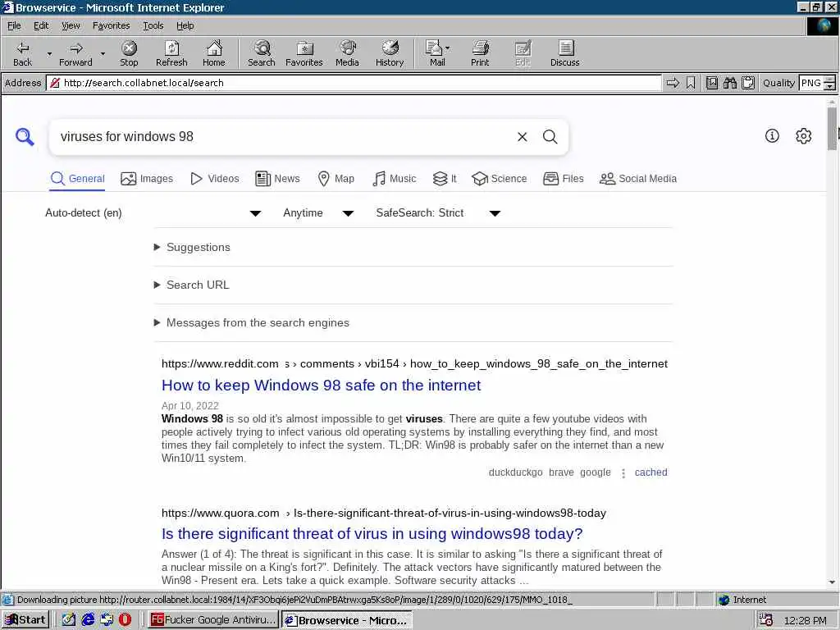The image size is (840, 630).
Task: Click the clipboard icon near Quality
Action: [748, 83]
